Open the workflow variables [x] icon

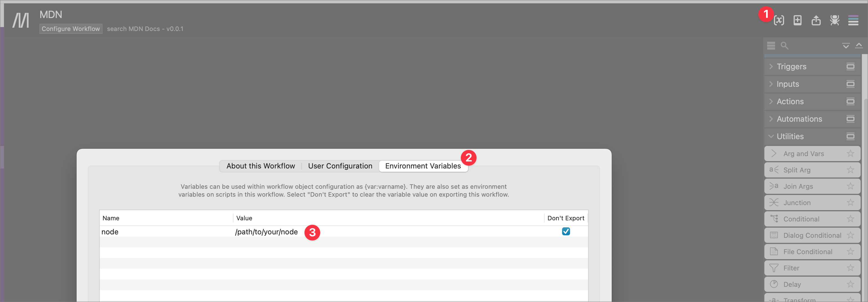[779, 20]
